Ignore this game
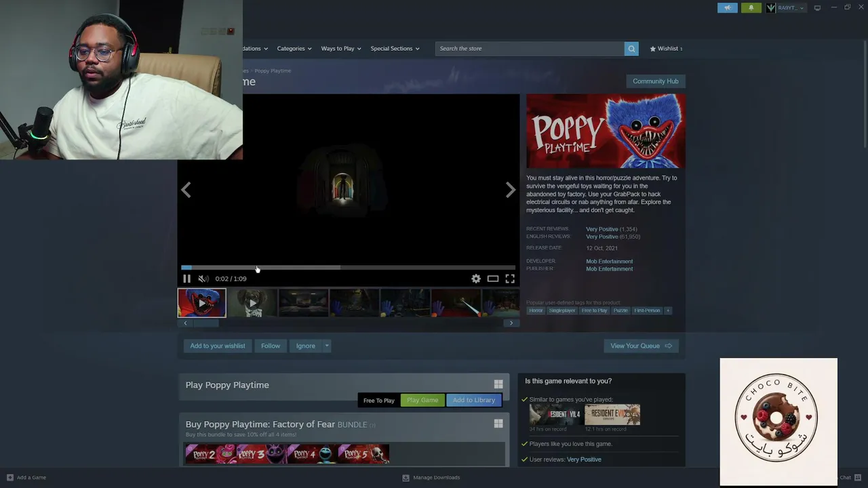The width and height of the screenshot is (868, 488). click(x=305, y=346)
